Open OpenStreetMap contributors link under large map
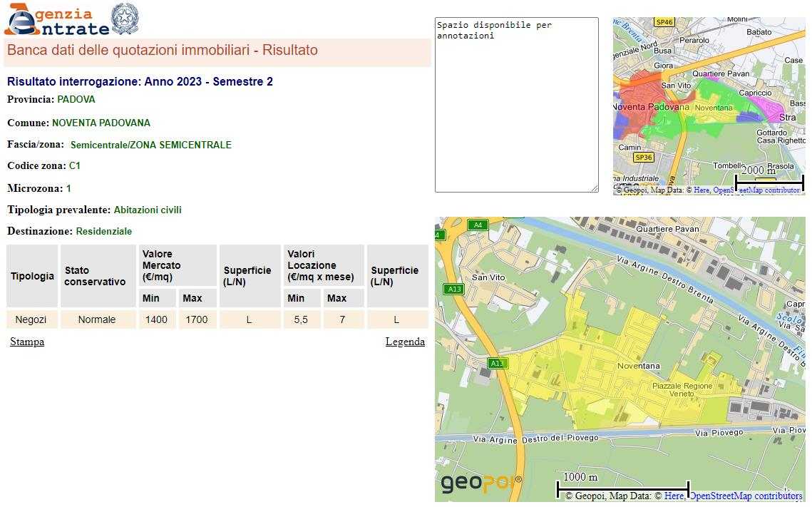812x507 pixels. 746,496
